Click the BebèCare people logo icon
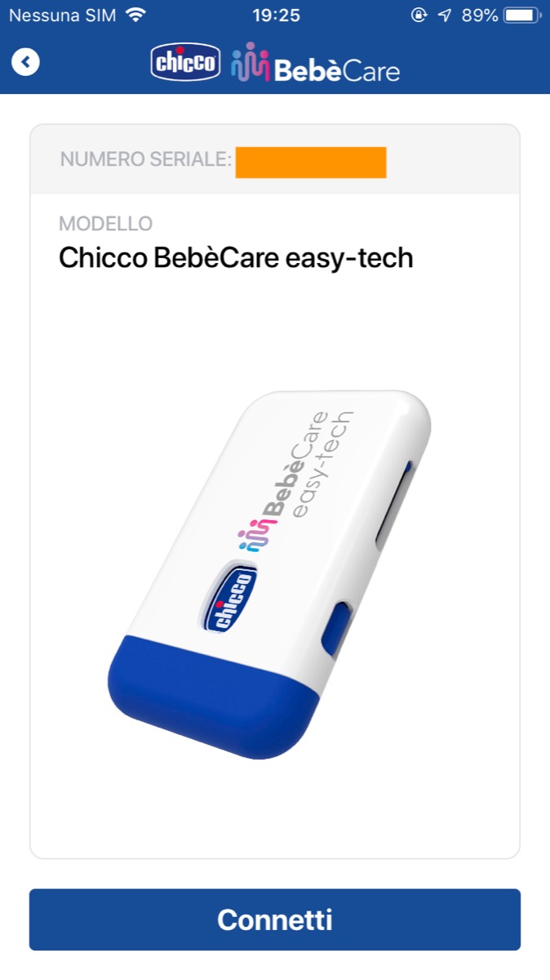 click(x=251, y=62)
